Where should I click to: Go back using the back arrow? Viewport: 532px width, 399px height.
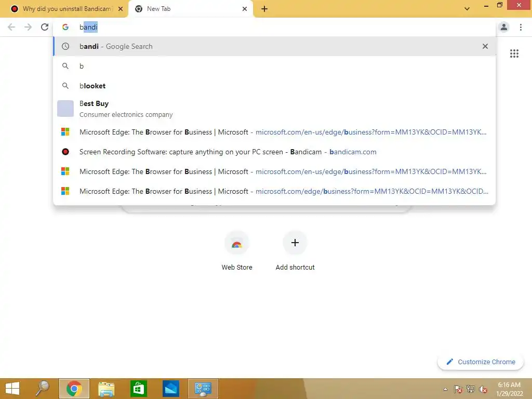(11, 27)
